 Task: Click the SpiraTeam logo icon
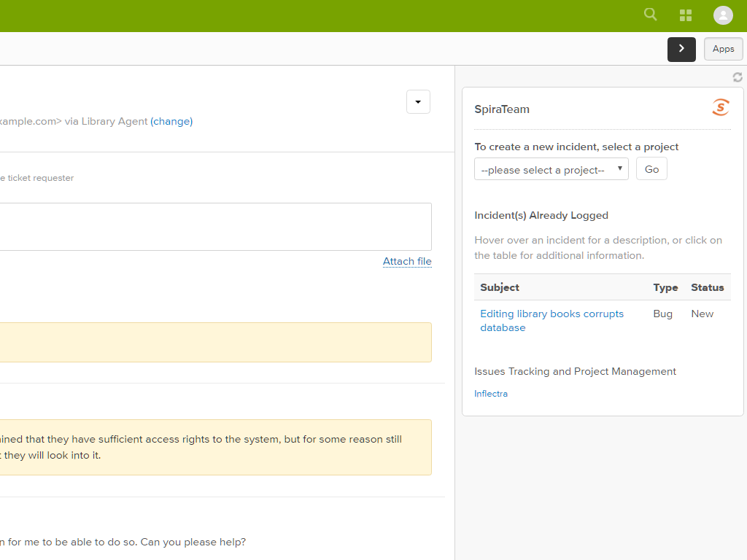tap(721, 108)
